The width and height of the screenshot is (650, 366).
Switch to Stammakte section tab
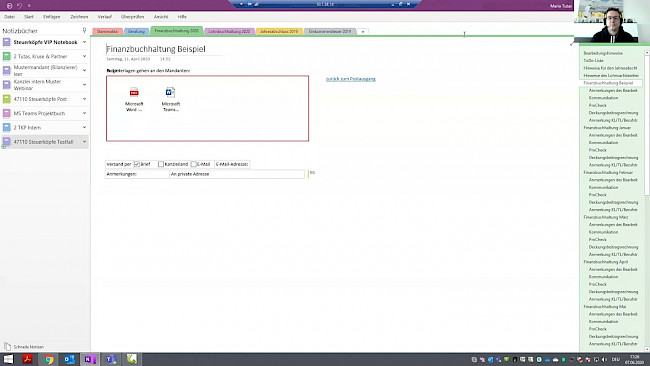[x=107, y=32]
